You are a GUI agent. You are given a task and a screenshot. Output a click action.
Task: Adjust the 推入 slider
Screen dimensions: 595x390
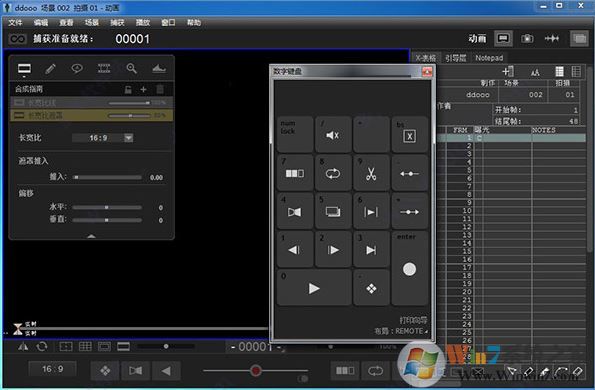coord(108,177)
